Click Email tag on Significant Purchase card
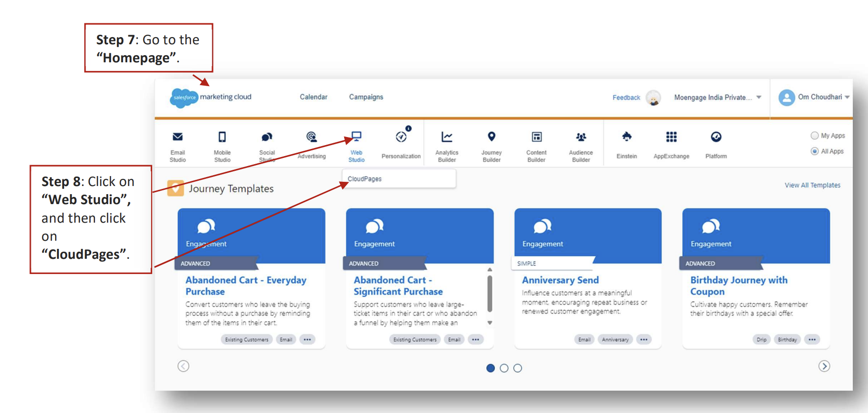The width and height of the screenshot is (868, 413). tap(454, 340)
